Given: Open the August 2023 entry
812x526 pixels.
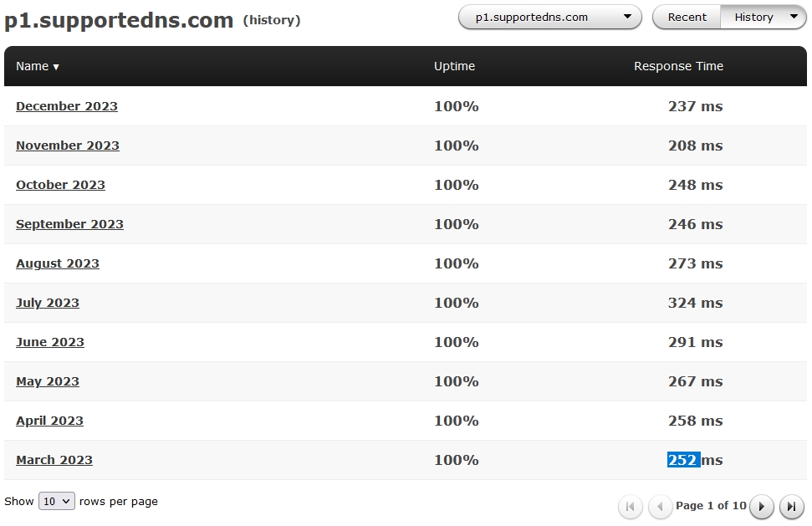Looking at the screenshot, I should (x=58, y=263).
